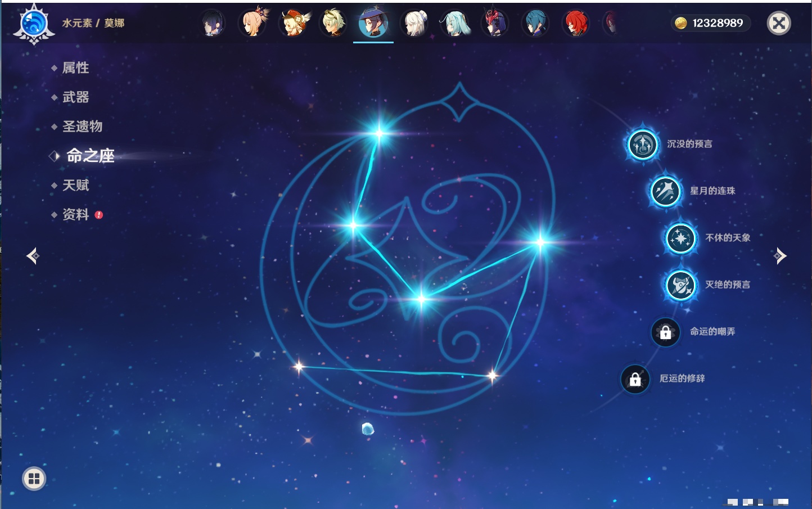Open the locked 厄运的修辞 constellation
Screen dimensions: 812x509
tap(635, 380)
